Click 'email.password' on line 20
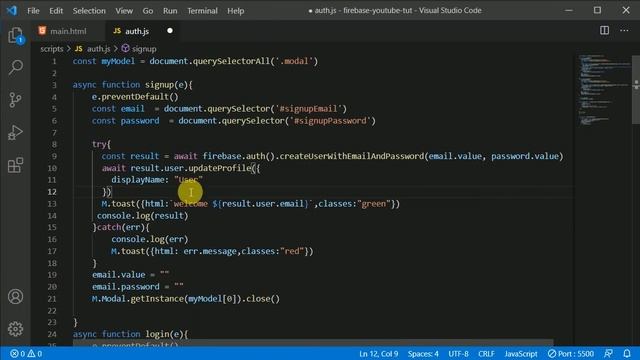 click(126, 287)
